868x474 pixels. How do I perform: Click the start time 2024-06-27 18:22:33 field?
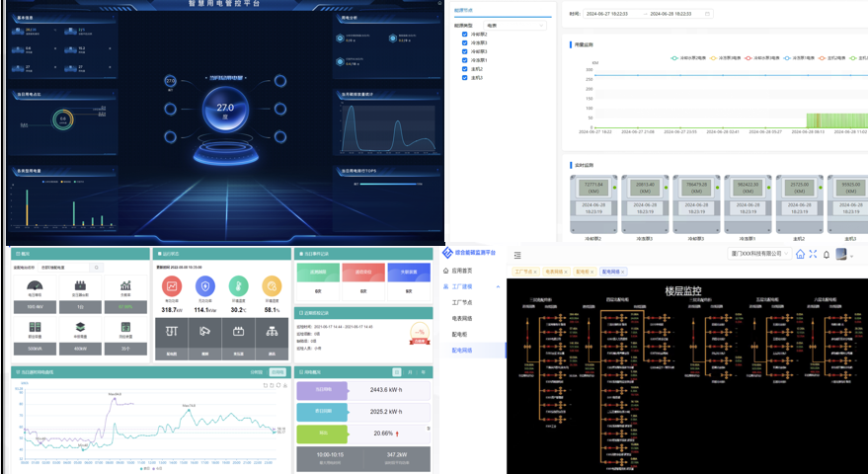click(x=606, y=14)
